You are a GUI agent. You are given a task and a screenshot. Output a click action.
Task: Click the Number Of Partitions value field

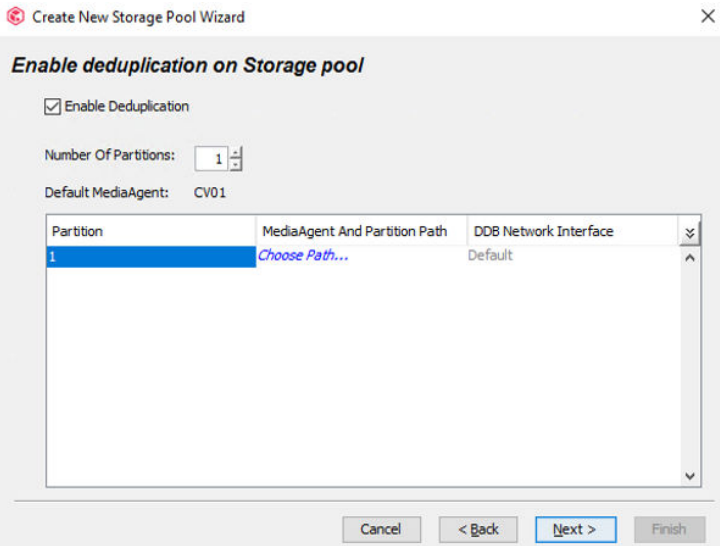click(x=212, y=159)
